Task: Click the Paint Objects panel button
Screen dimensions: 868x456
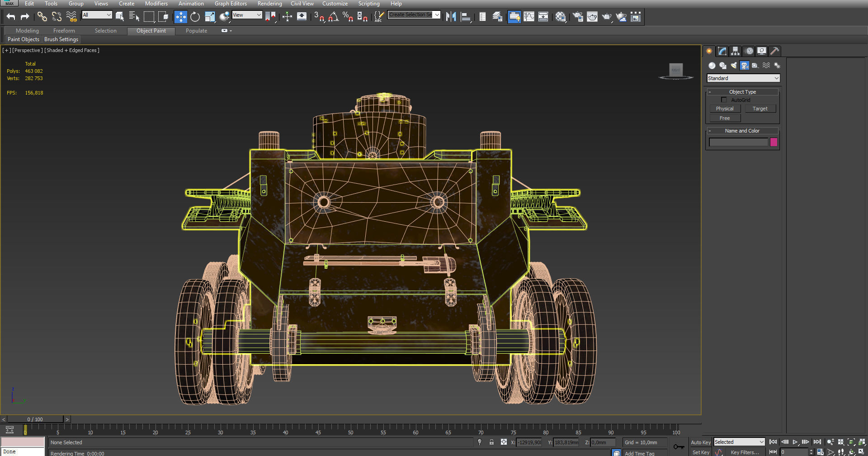Action: point(24,39)
